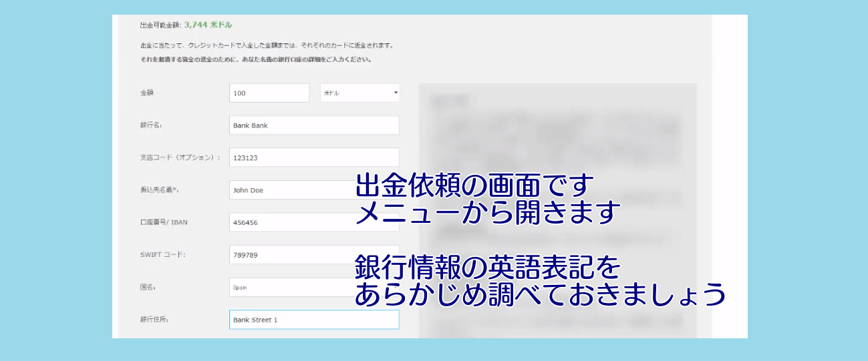The image size is (868, 361).
Task: Click the bank name field 'Bank Bank'
Action: [x=314, y=125]
